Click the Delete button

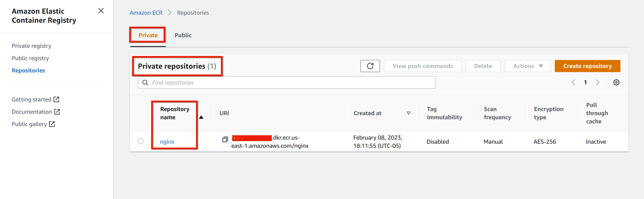pyautogui.click(x=483, y=66)
